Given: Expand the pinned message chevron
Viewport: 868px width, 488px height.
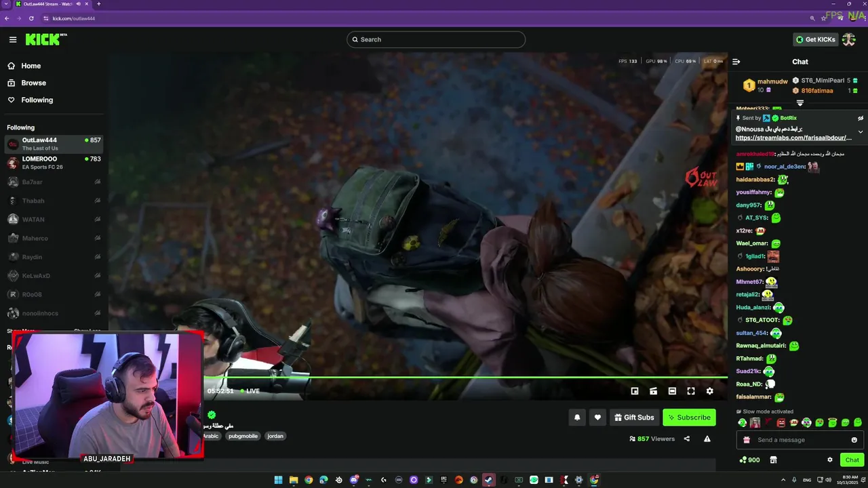Looking at the screenshot, I should [x=861, y=131].
